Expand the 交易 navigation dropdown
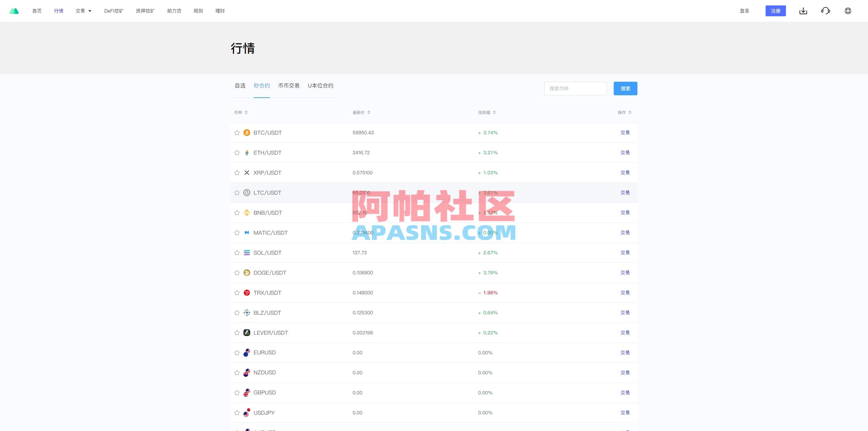The width and height of the screenshot is (868, 431). (83, 11)
